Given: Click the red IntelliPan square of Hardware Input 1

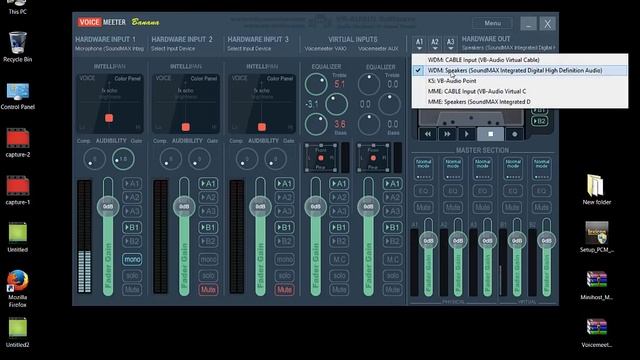Looking at the screenshot, I should [109, 118].
